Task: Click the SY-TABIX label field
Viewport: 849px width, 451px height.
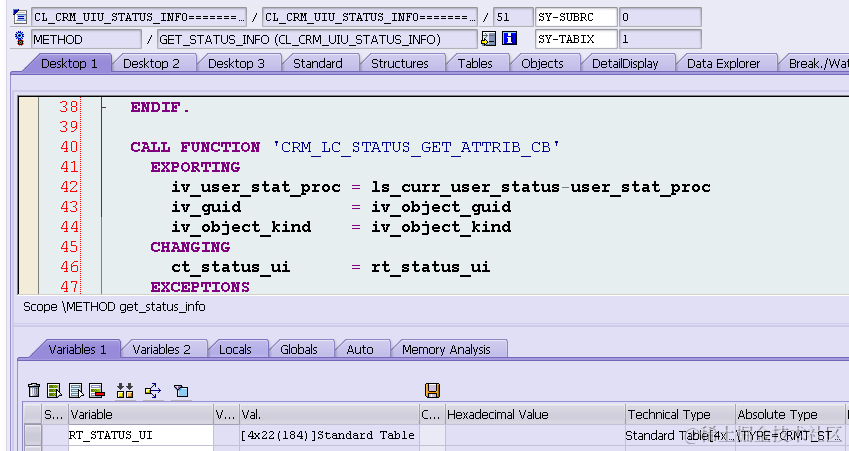Action: tap(576, 39)
